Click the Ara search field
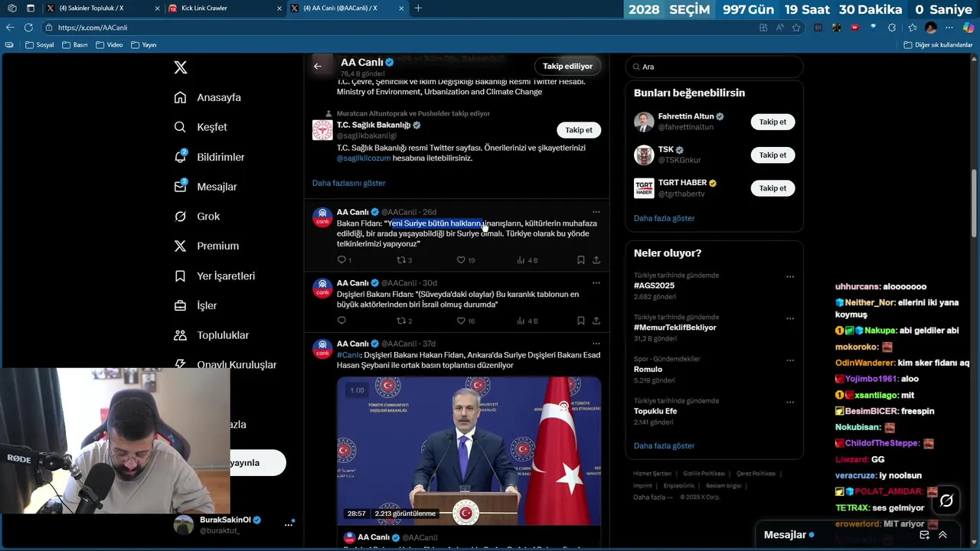The height and width of the screenshot is (551, 980). pyautogui.click(x=714, y=67)
